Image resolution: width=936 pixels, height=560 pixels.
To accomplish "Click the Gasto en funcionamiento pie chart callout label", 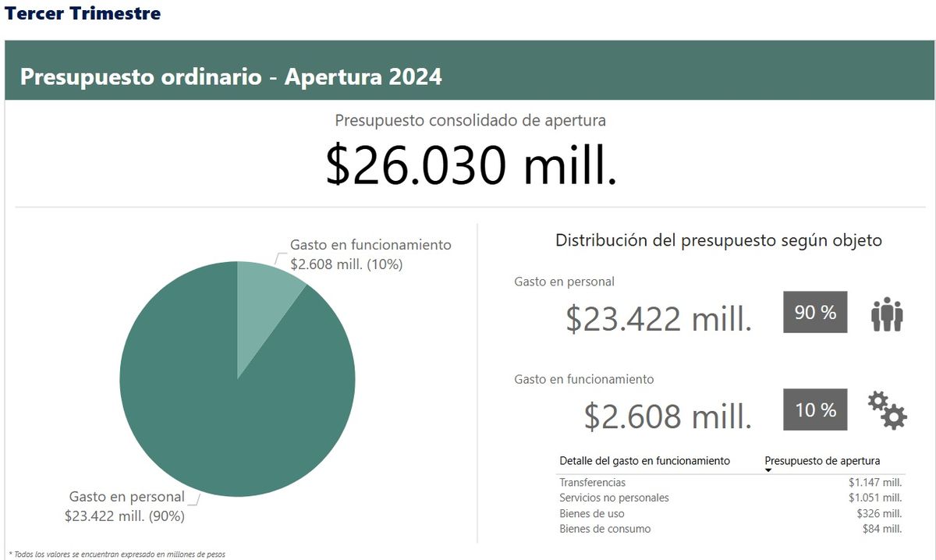I will click(x=370, y=254).
